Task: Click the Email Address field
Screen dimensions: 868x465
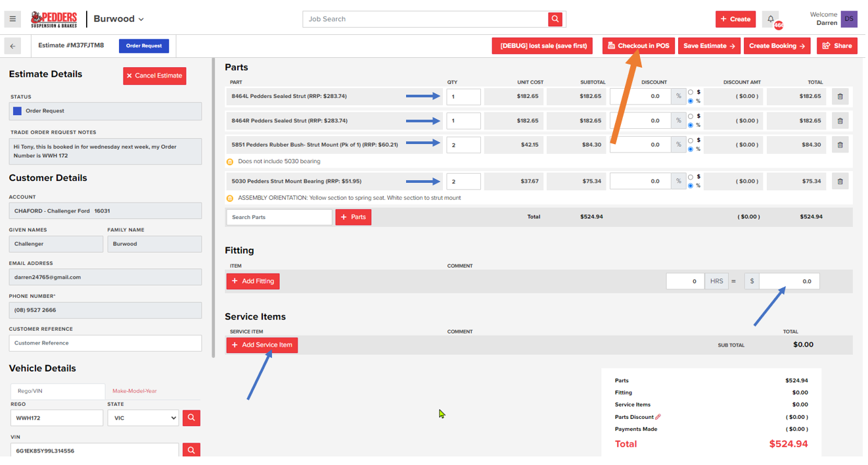Action: click(105, 277)
